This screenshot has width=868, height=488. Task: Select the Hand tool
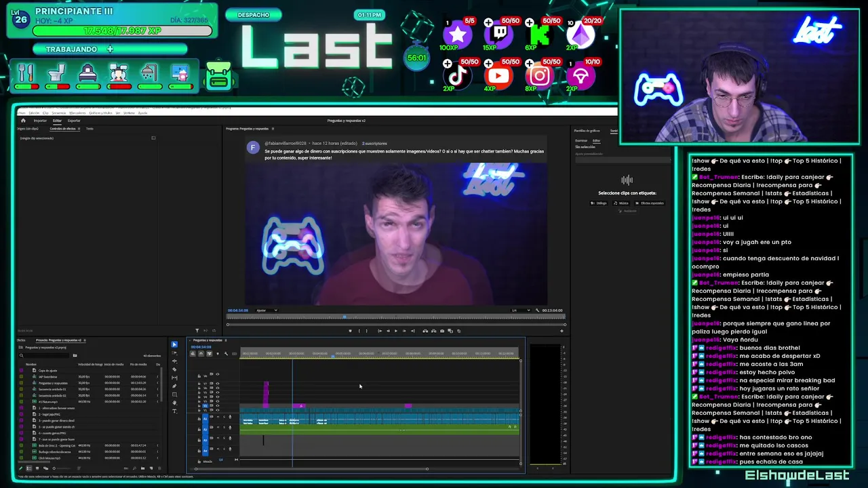click(x=174, y=403)
